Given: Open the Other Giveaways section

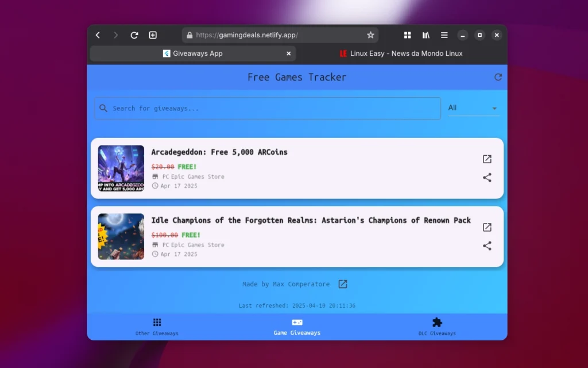Looking at the screenshot, I should click(x=157, y=327).
